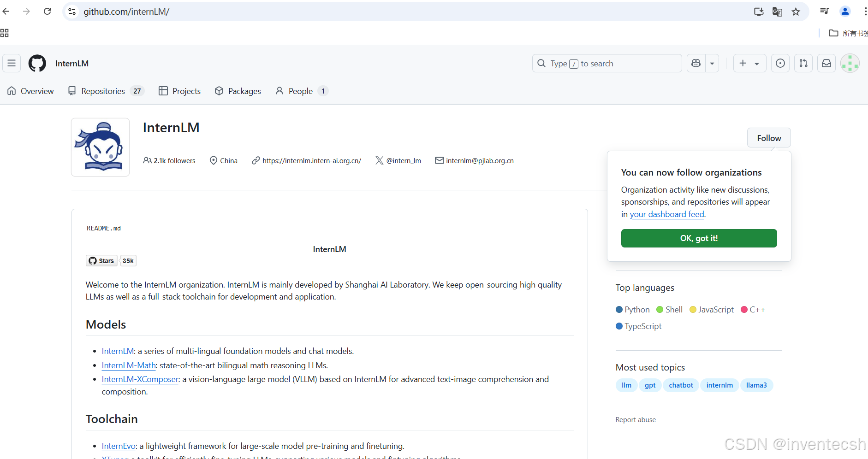868x459 pixels.
Task: Expand the Copilot dropdown arrow
Action: [x=712, y=63]
